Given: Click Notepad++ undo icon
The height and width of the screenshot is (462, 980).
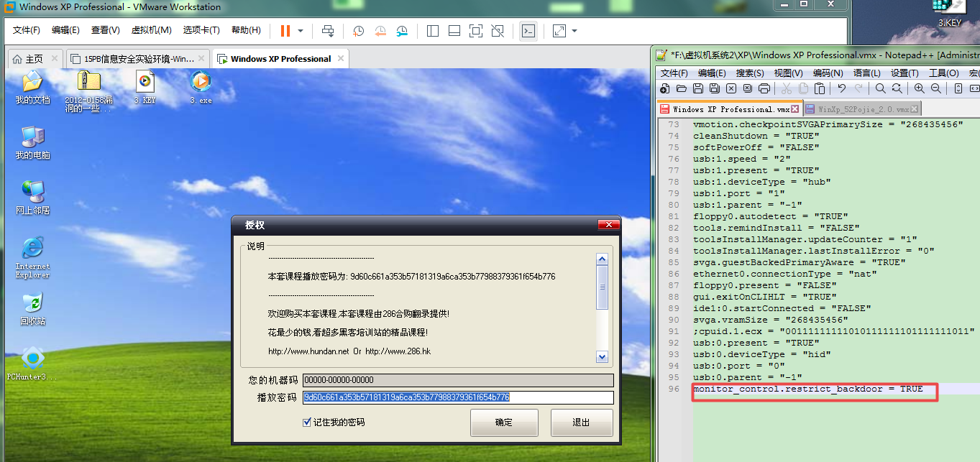Looking at the screenshot, I should coord(842,88).
